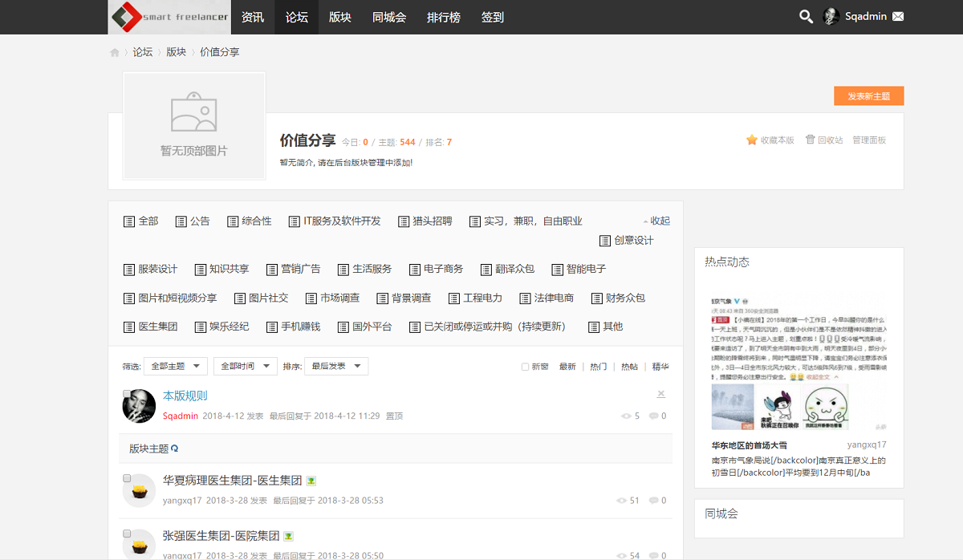Open search via magnifier icon
Image resolution: width=963 pixels, height=560 pixels.
pos(806,16)
